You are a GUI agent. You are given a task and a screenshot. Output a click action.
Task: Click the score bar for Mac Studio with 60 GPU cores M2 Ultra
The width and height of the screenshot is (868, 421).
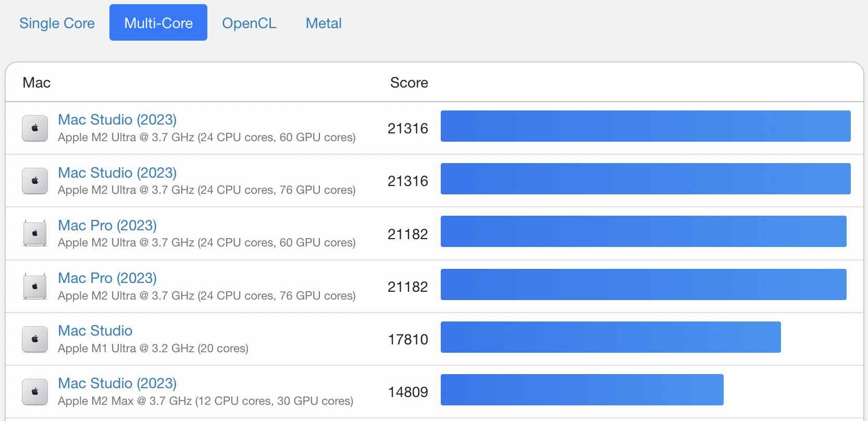(646, 126)
